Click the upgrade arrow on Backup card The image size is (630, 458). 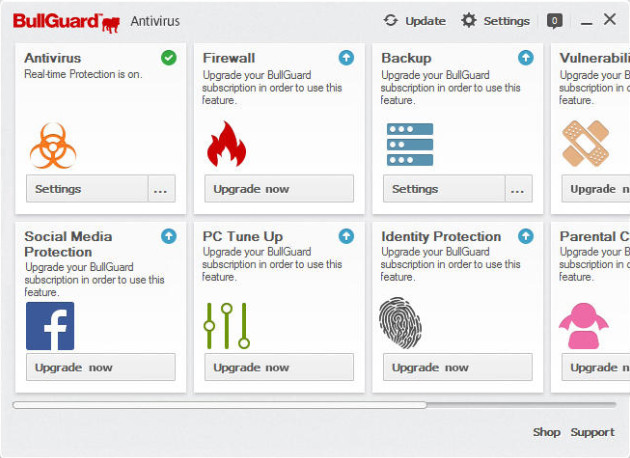[526, 57]
